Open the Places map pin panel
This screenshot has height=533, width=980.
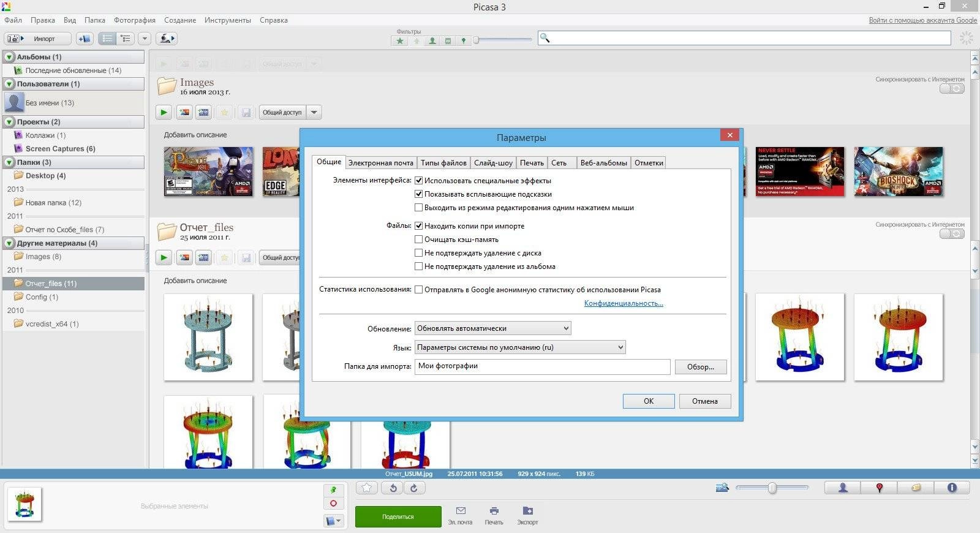click(880, 488)
